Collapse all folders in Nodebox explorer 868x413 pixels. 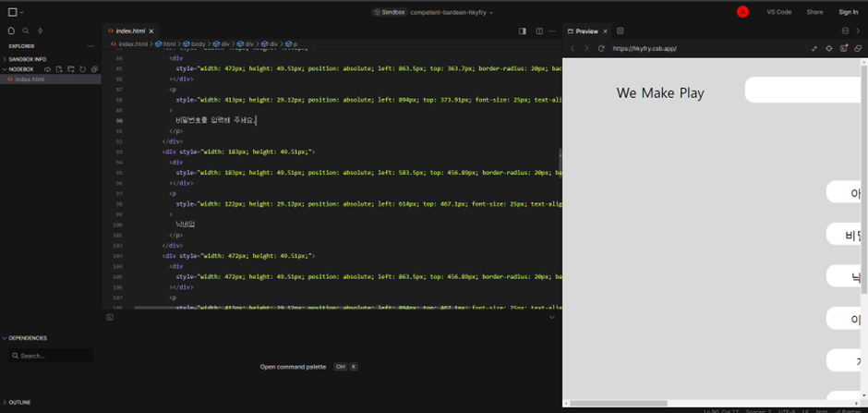94,69
